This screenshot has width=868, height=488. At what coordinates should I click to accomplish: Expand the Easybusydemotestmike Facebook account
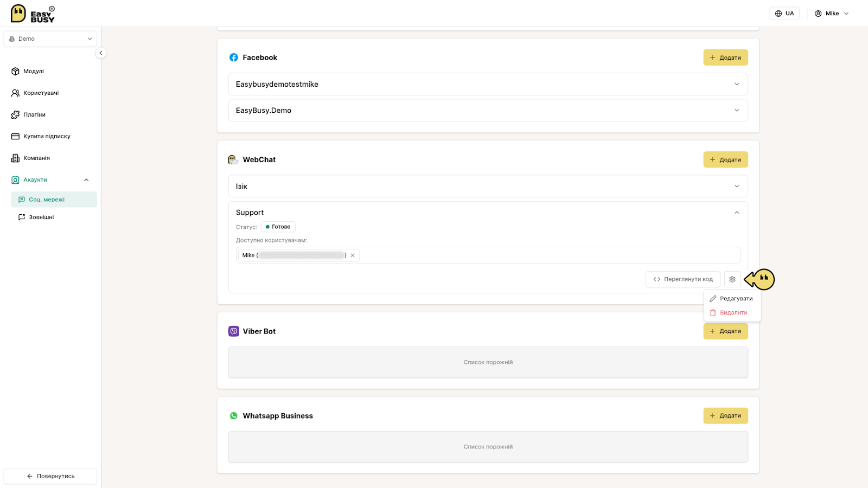[x=488, y=84]
